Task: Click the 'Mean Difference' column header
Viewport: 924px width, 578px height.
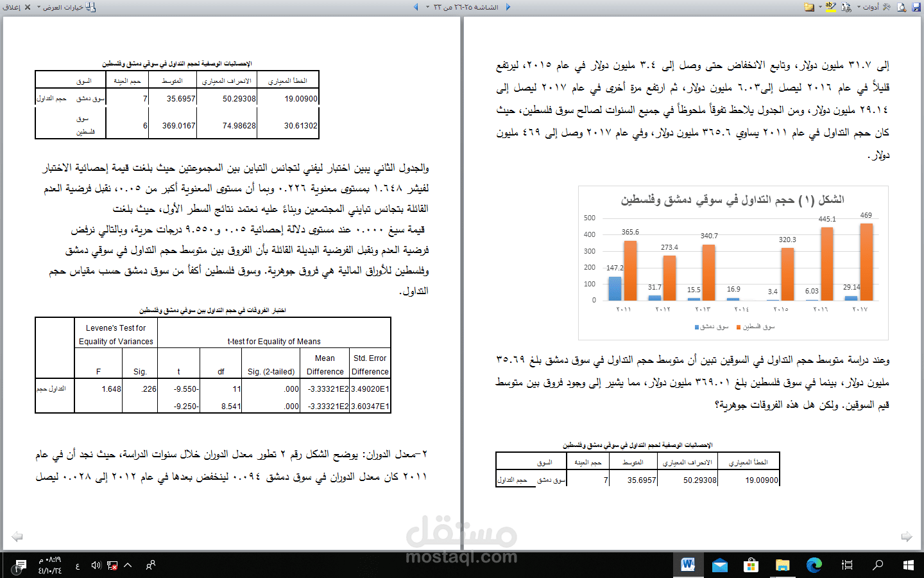Action: 325,365
